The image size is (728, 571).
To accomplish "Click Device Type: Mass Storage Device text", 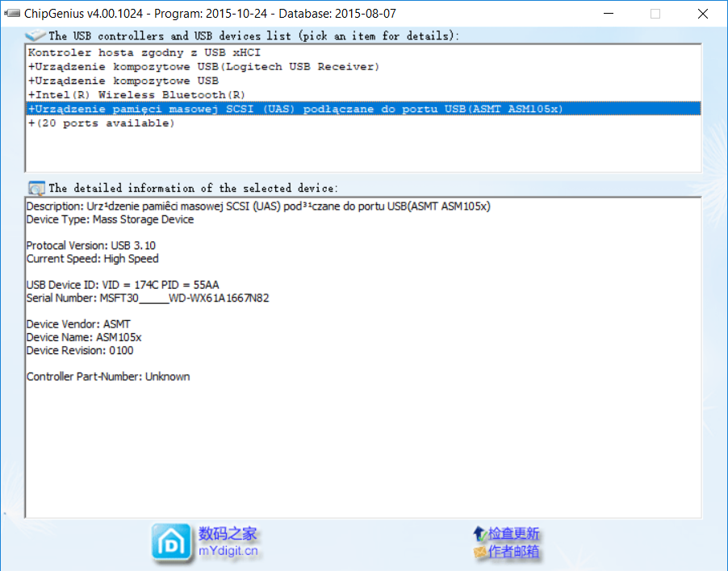I will (x=110, y=219).
